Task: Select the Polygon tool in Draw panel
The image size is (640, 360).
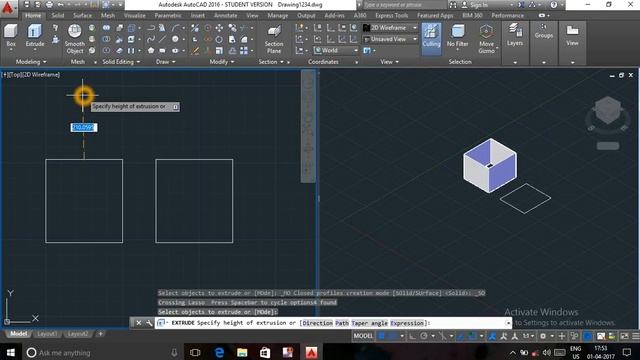Action: point(151,51)
